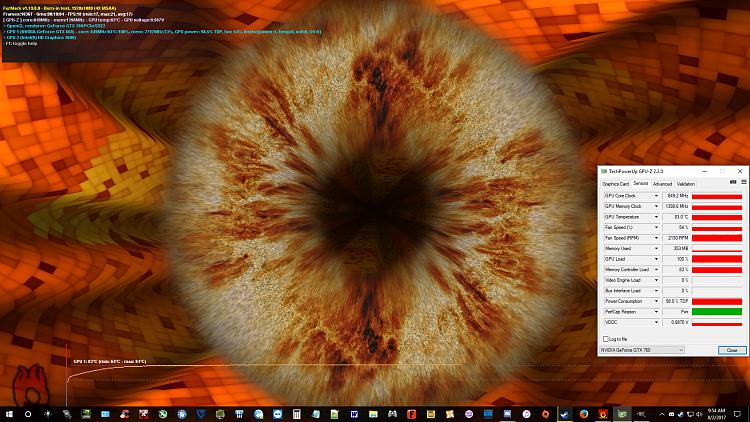The width and height of the screenshot is (750, 422).
Task: Open the Firefox icon on the taskbar
Action: tap(584, 414)
